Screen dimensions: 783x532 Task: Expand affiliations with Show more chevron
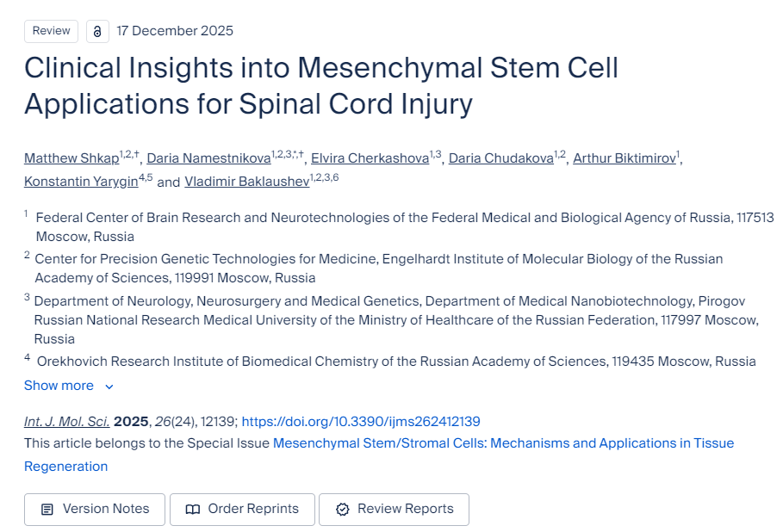[109, 387]
